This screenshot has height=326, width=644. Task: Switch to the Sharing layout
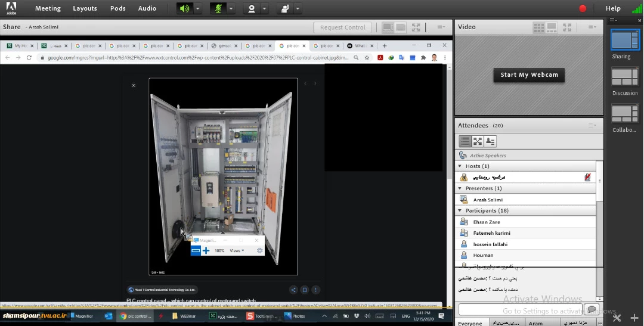click(x=625, y=41)
